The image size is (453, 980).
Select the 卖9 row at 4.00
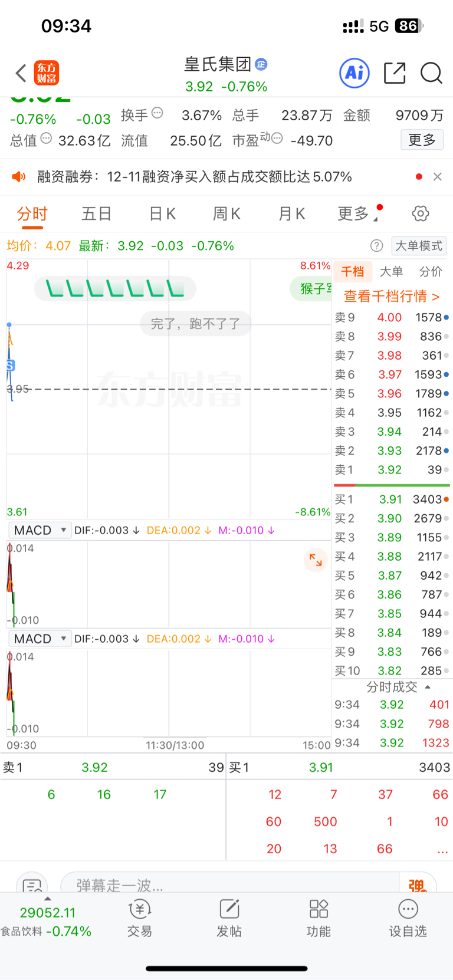pyautogui.click(x=392, y=317)
